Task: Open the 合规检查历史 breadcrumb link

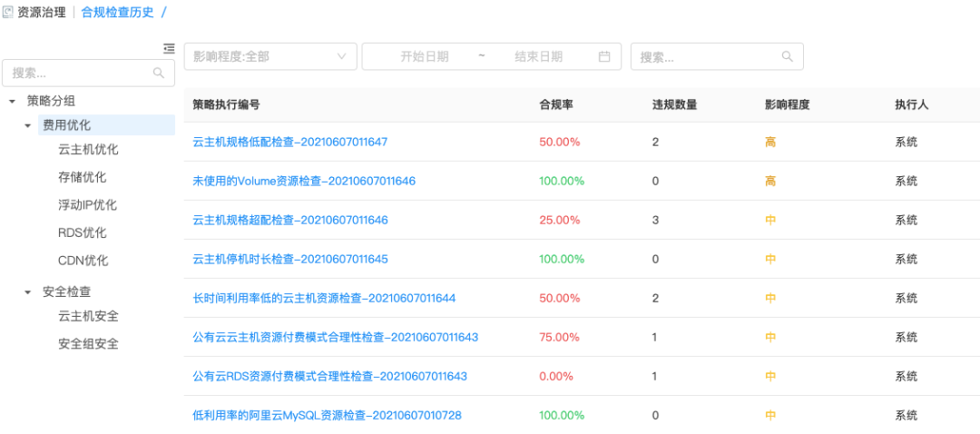Action: (117, 12)
